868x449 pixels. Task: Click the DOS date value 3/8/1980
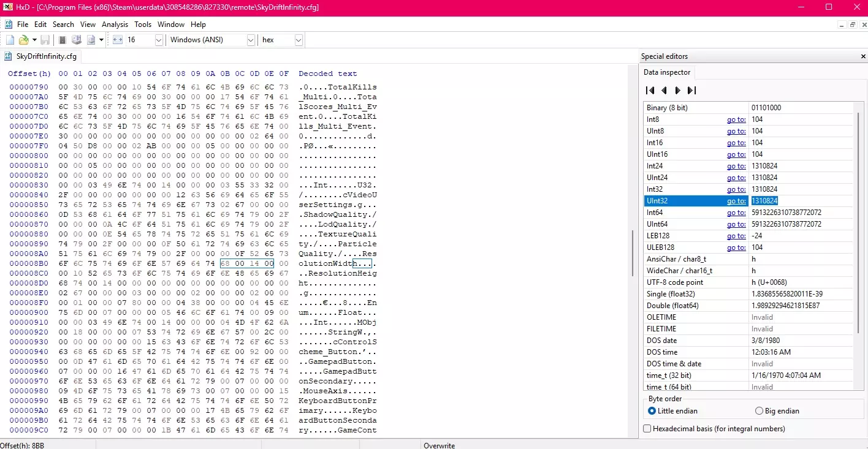pyautogui.click(x=802, y=341)
